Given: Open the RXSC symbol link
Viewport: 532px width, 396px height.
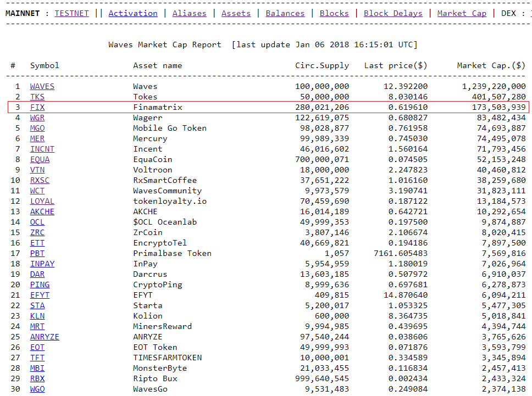Looking at the screenshot, I should [40, 180].
